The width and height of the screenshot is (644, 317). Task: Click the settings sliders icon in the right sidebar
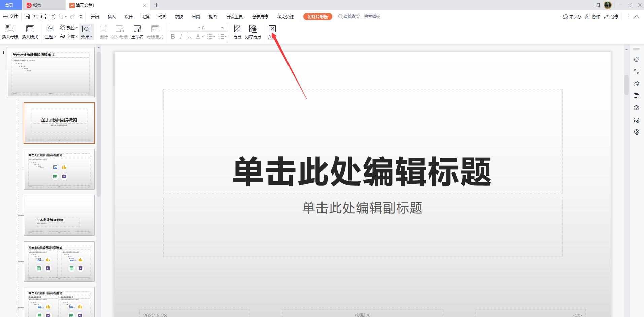click(636, 71)
